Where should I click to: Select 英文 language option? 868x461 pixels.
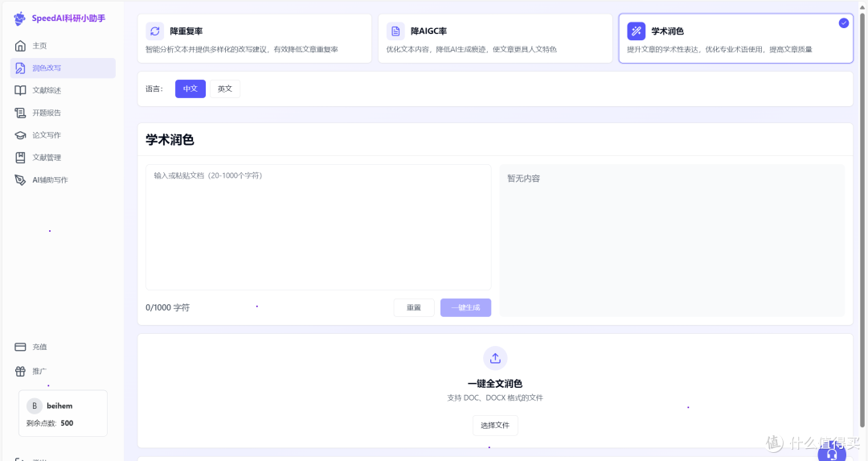[225, 88]
